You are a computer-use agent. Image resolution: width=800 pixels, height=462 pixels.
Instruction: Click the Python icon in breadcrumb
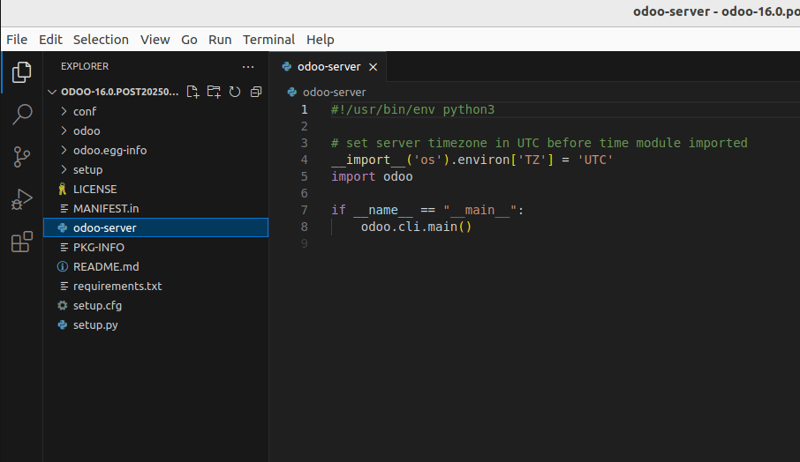pos(292,92)
